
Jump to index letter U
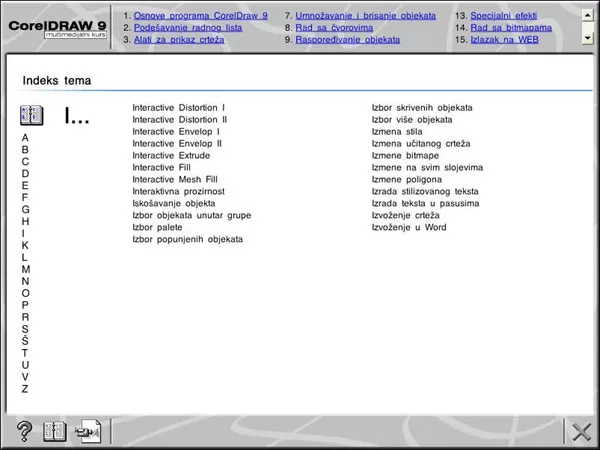[25, 365]
